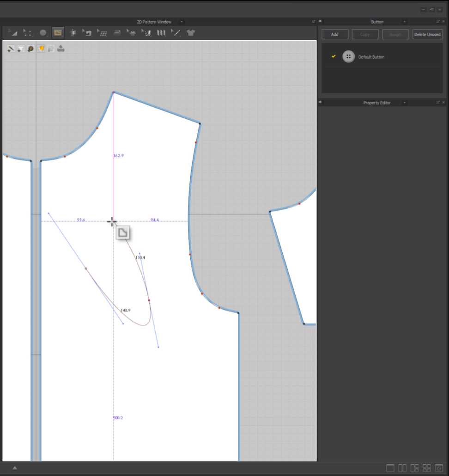Click the print icon in the second toolbar row
The height and width of the screenshot is (476, 449).
click(61, 49)
